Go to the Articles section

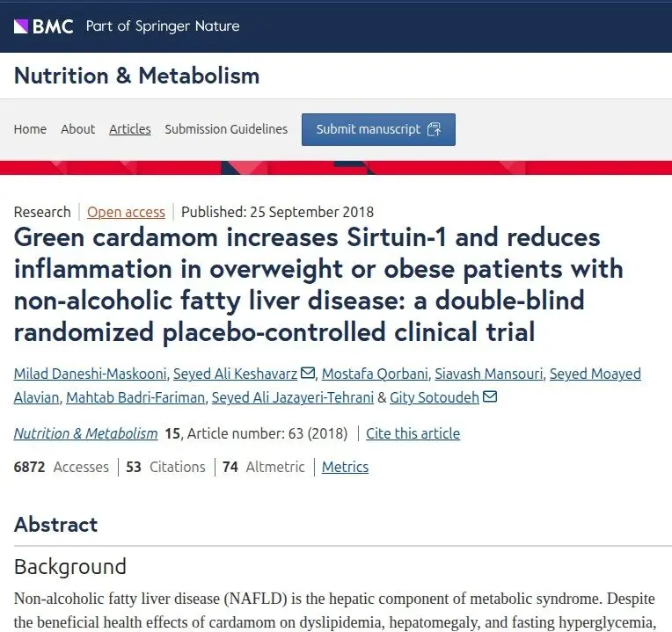click(130, 129)
